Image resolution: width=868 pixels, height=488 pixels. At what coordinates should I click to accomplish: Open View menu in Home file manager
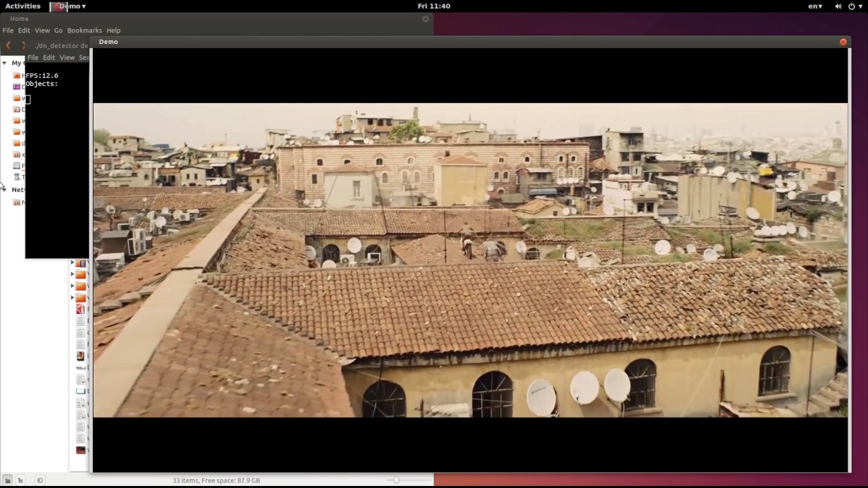42,30
